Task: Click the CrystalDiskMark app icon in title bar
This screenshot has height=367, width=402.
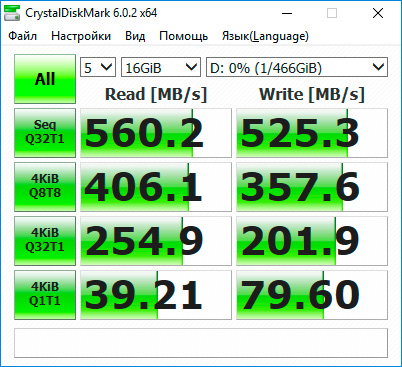Action: pyautogui.click(x=12, y=13)
